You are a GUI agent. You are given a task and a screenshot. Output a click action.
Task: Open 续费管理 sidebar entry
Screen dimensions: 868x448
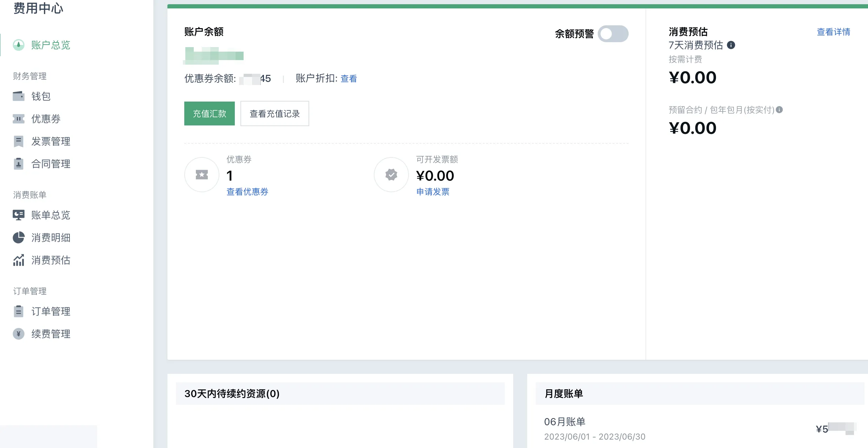tap(51, 334)
